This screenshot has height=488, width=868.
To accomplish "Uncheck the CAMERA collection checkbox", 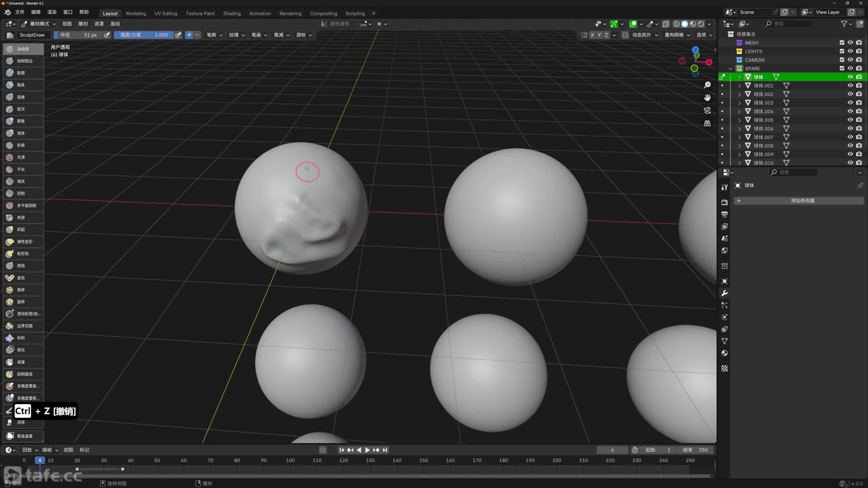I will pyautogui.click(x=842, y=60).
